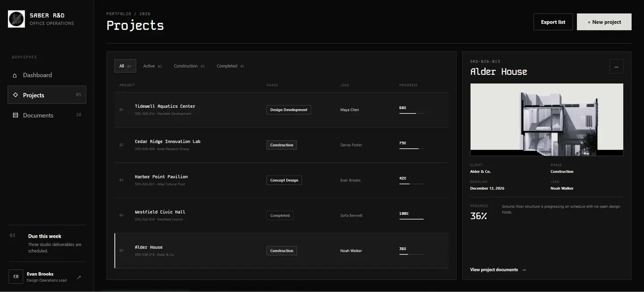This screenshot has height=292, width=644.
Task: Switch to the Active filter tab
Action: pos(153,66)
